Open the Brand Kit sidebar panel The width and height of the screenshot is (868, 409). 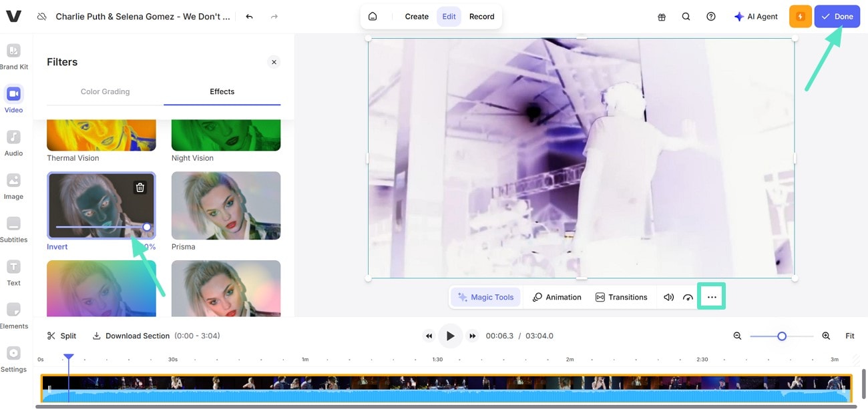click(14, 57)
